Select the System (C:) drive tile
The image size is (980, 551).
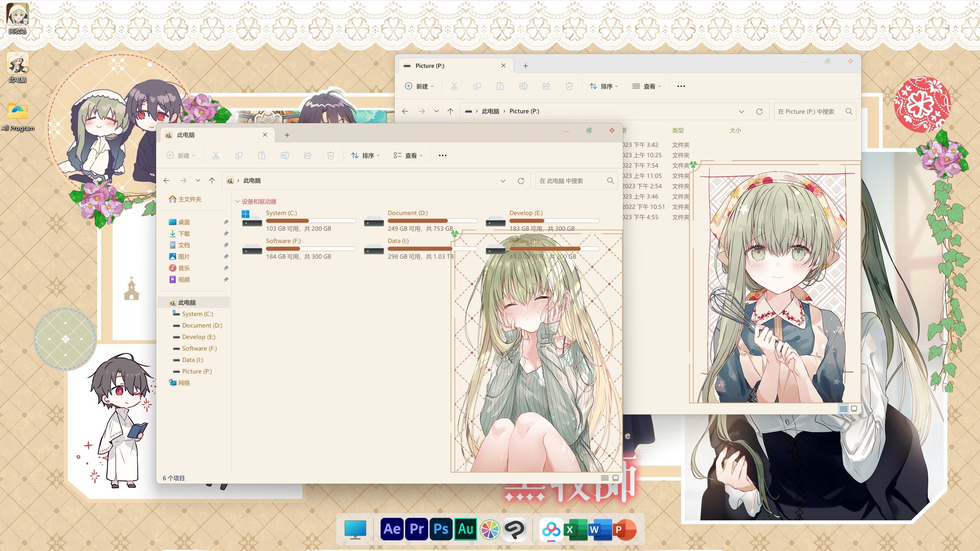299,220
